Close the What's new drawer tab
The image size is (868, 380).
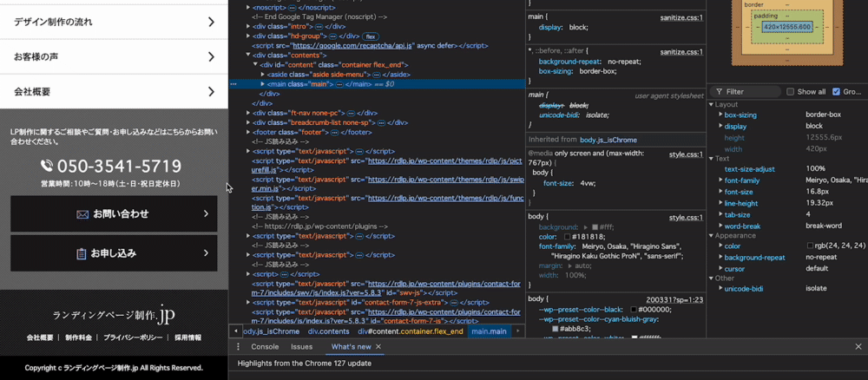pos(378,347)
